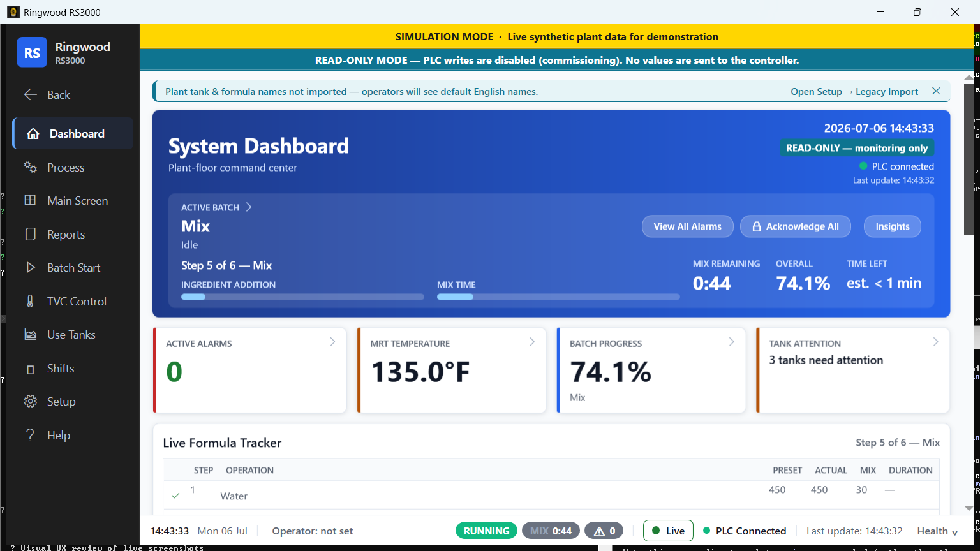The height and width of the screenshot is (551, 980).
Task: Click the PLC connected status in header
Action: [x=896, y=166]
